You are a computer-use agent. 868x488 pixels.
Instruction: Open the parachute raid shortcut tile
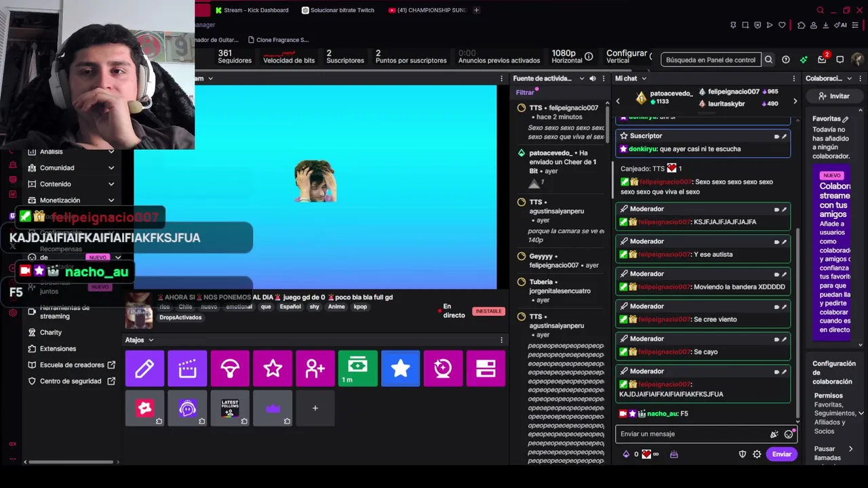click(x=230, y=368)
